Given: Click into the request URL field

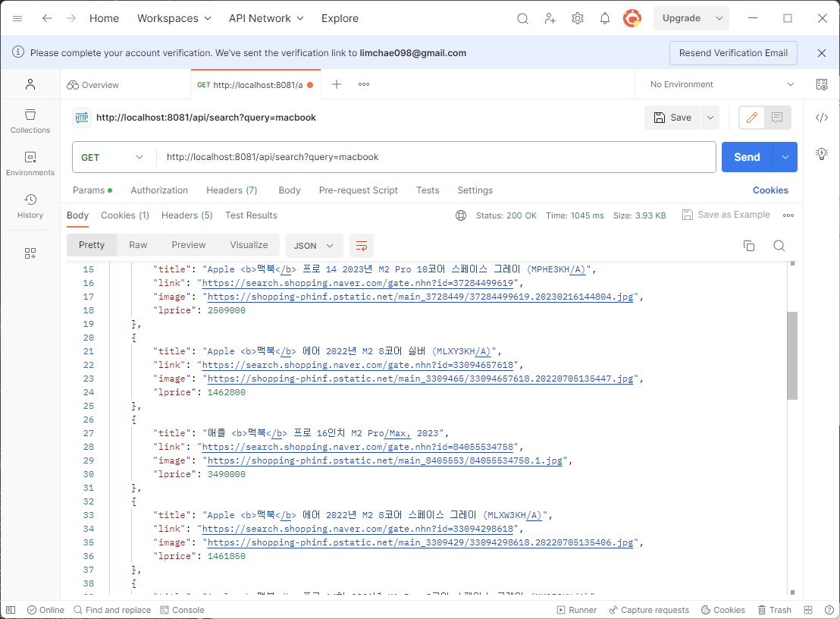Looking at the screenshot, I should pyautogui.click(x=435, y=157).
